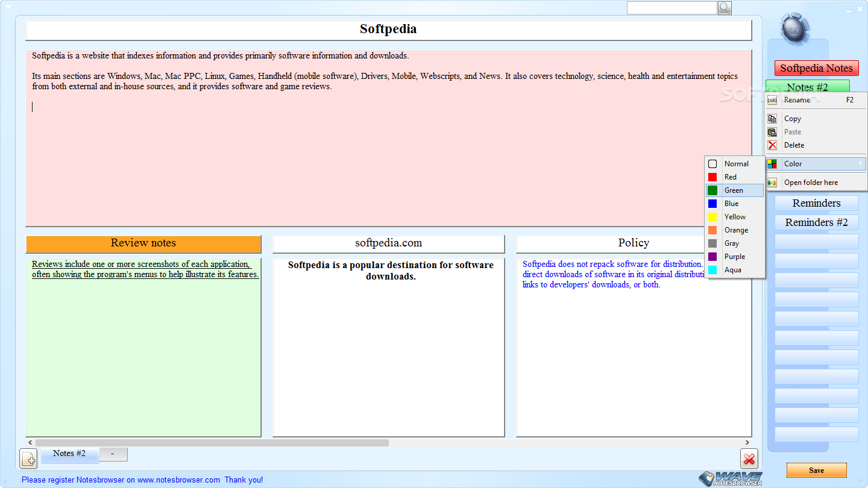This screenshot has width=868, height=488.
Task: Click the horizontal scrollbar thumb
Action: click(212, 443)
